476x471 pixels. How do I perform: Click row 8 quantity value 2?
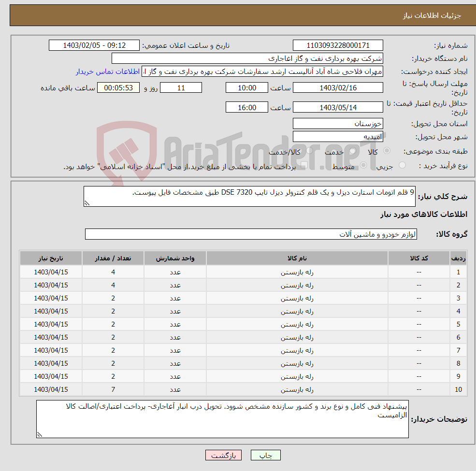pyautogui.click(x=113, y=364)
